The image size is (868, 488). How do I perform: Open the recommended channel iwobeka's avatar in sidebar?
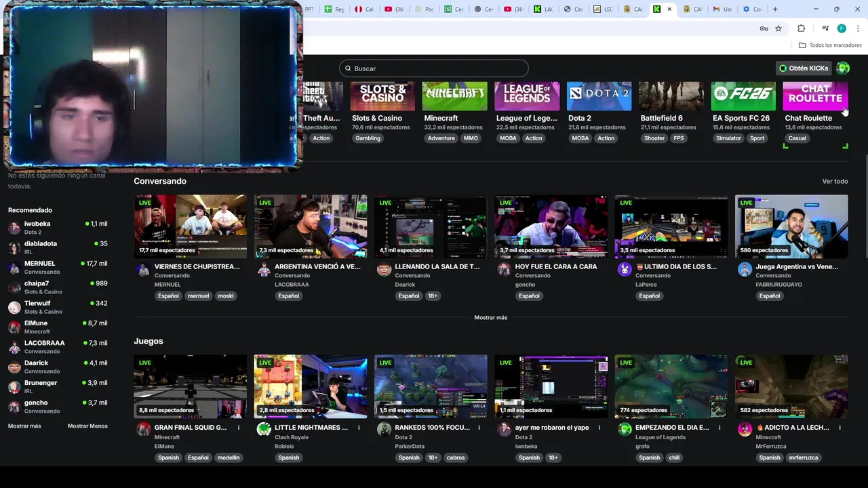(x=14, y=228)
